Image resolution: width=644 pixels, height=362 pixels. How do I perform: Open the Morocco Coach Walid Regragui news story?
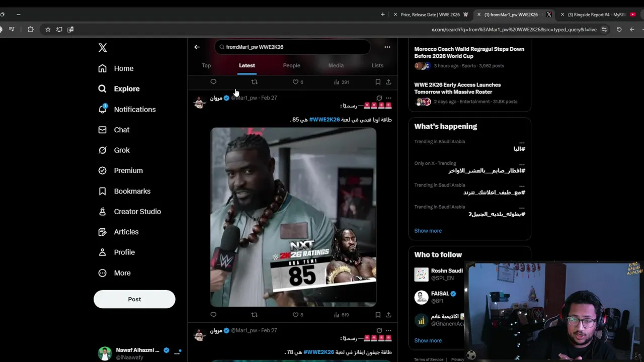[x=469, y=57]
